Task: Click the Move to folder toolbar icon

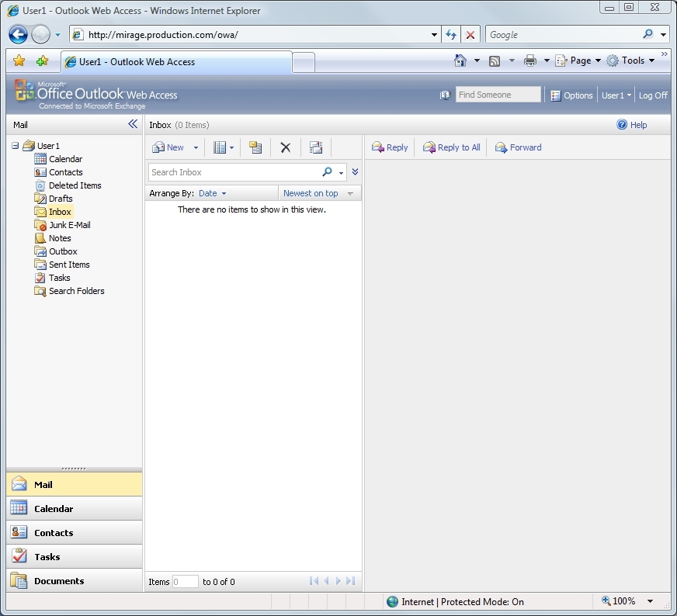Action: pos(255,147)
